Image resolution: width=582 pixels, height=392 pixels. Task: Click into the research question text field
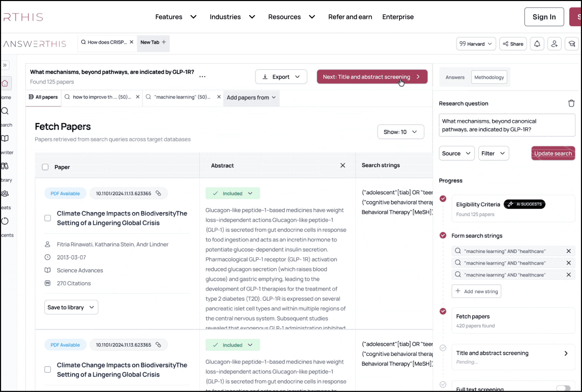point(507,125)
